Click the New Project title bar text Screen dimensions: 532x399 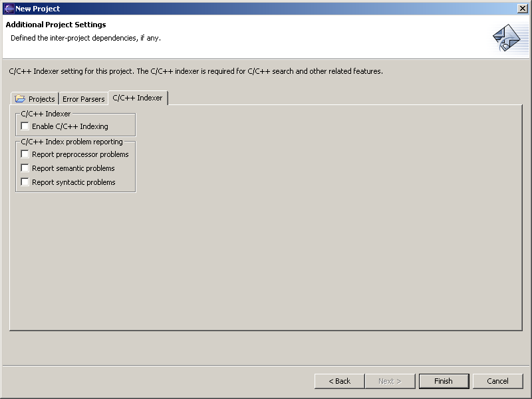click(x=38, y=9)
